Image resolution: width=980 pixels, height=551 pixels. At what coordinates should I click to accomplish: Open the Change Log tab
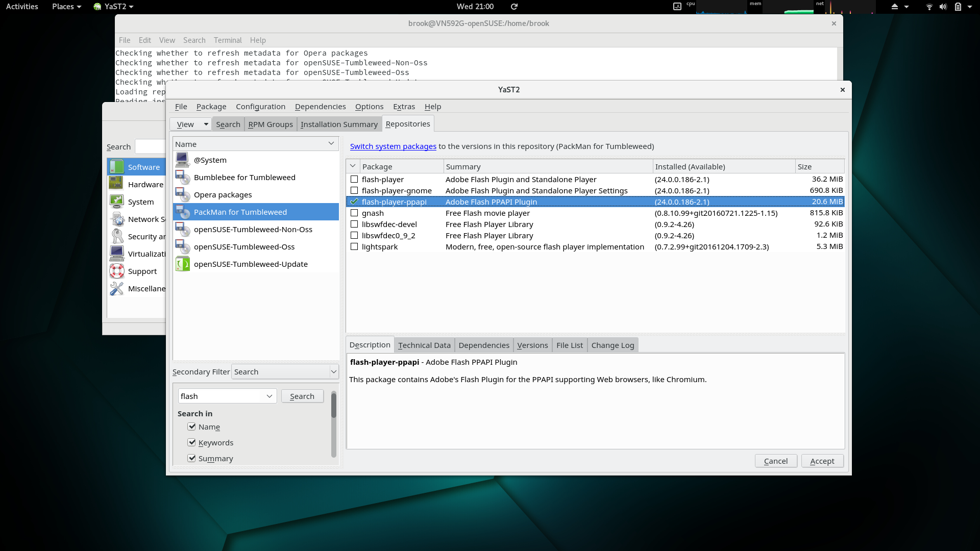click(612, 345)
